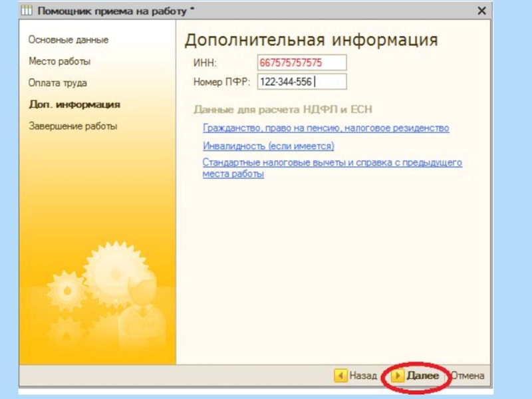Image resolution: width=532 pixels, height=399 pixels.
Task: Jump to the Завершение работы step
Action: coord(73,126)
